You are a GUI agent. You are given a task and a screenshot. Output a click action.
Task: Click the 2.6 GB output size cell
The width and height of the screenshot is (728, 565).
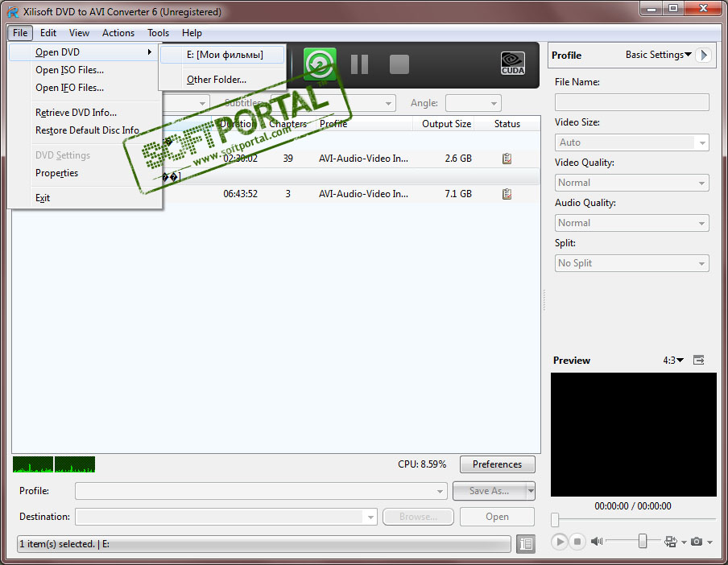(x=457, y=159)
